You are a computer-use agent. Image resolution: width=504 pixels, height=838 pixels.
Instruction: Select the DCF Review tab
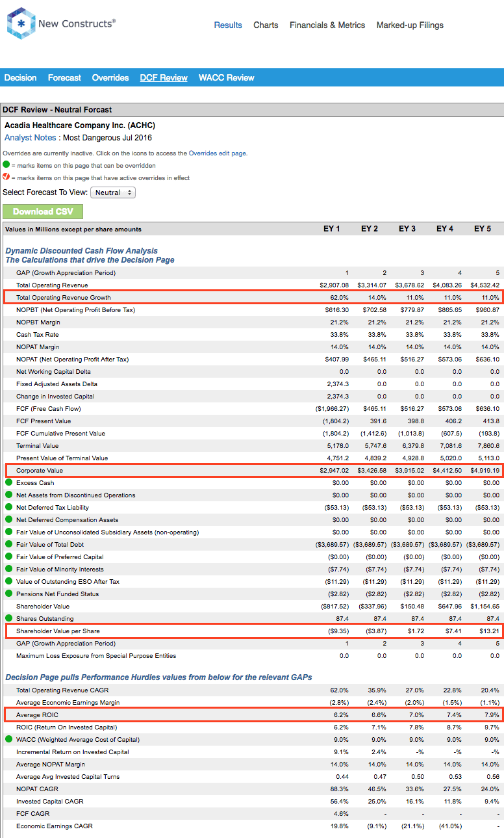point(164,77)
